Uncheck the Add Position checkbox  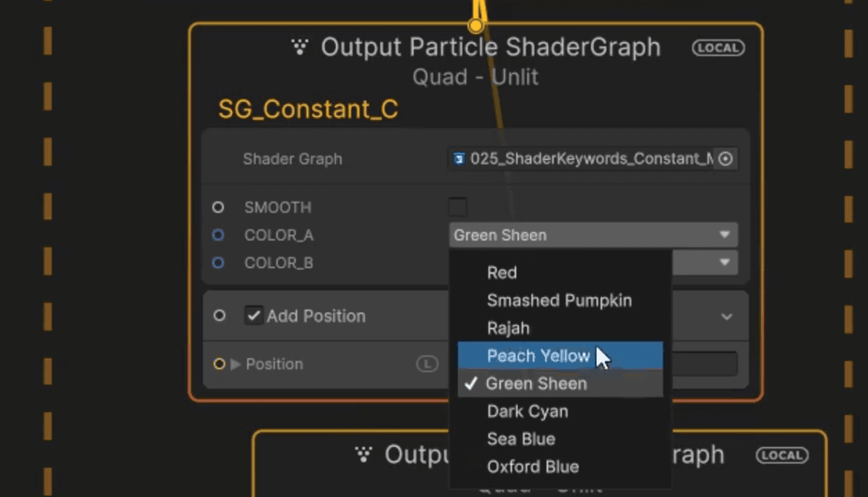254,316
